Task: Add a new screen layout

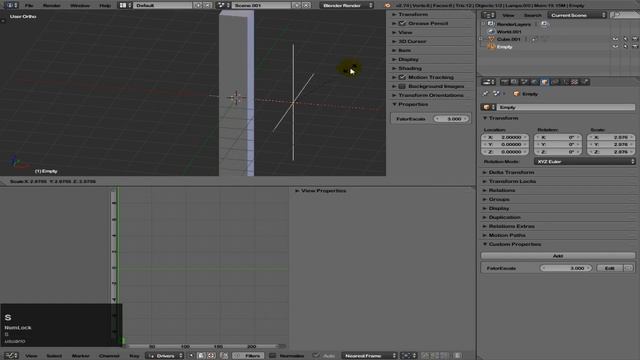Action: pos(198,5)
